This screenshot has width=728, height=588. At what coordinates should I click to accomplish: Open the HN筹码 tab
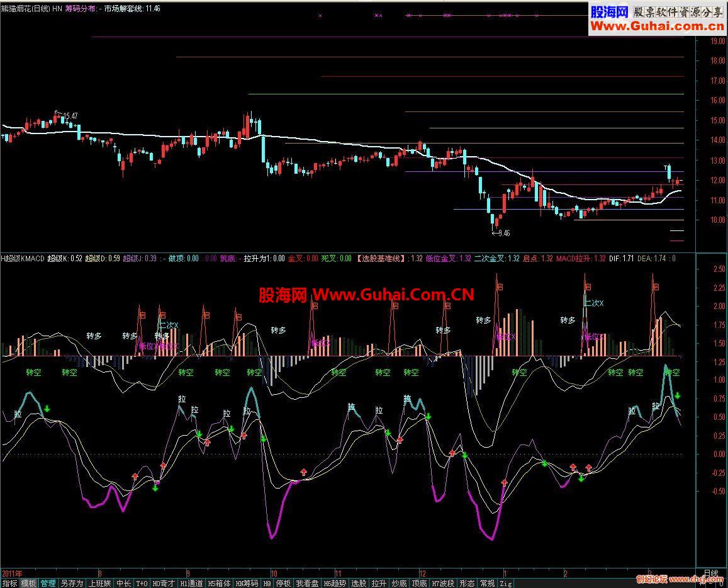coord(247,584)
